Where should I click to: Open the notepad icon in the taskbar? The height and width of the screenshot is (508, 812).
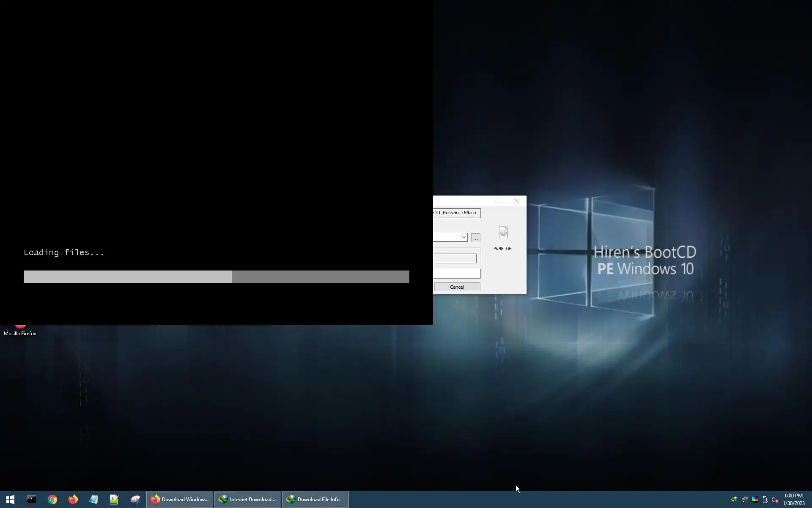93,500
